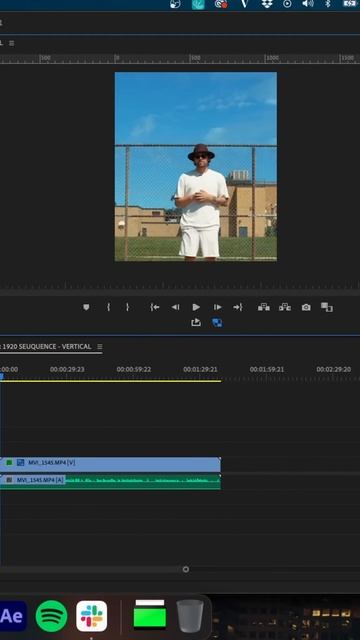Click timeline ruler at 00:01:59:21
The image size is (360, 640).
pyautogui.click(x=267, y=369)
